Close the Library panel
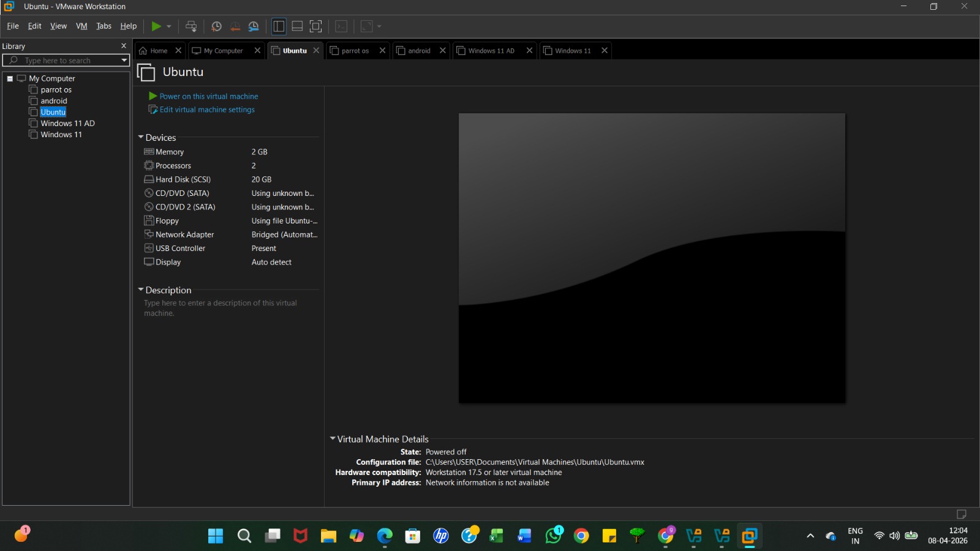 124,46
